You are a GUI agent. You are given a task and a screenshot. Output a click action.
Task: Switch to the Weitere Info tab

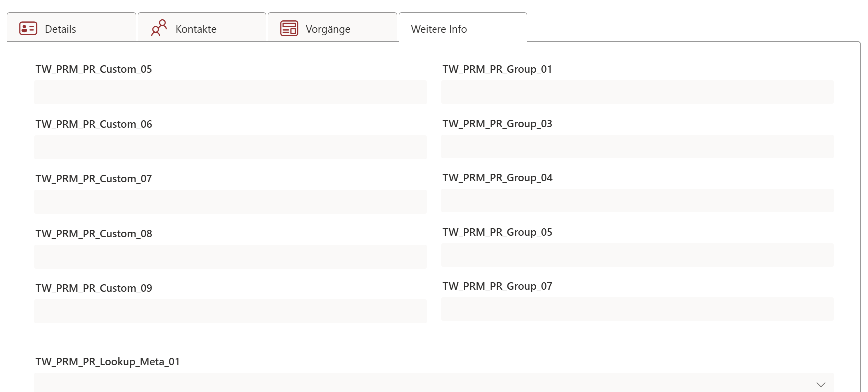coord(439,29)
